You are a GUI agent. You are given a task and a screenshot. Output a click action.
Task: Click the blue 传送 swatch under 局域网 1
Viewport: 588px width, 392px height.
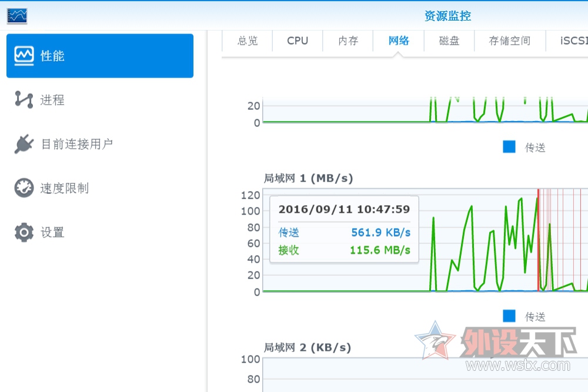tap(509, 316)
